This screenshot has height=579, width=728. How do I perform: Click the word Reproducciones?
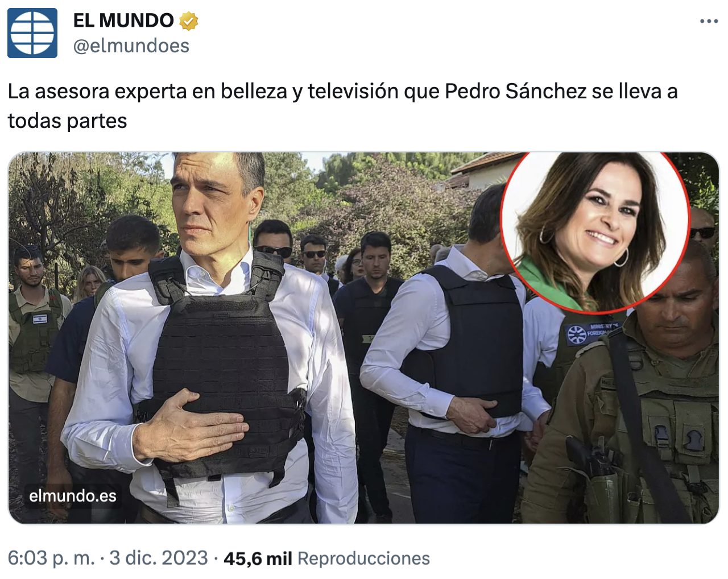(x=363, y=559)
